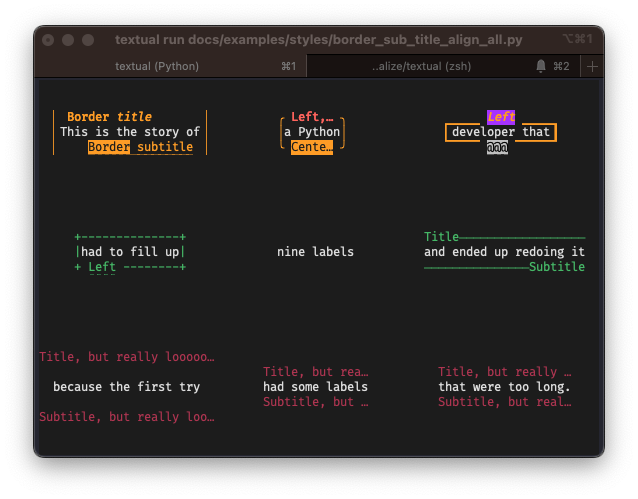This screenshot has width=638, height=499.
Task: Click the window title 'textual run docs/examples'
Action: pos(319,40)
